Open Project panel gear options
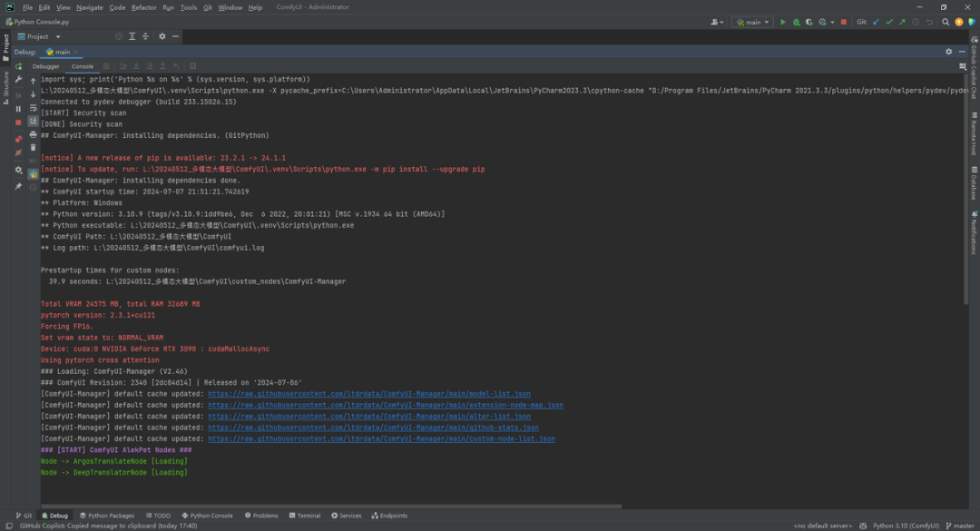 tap(162, 37)
